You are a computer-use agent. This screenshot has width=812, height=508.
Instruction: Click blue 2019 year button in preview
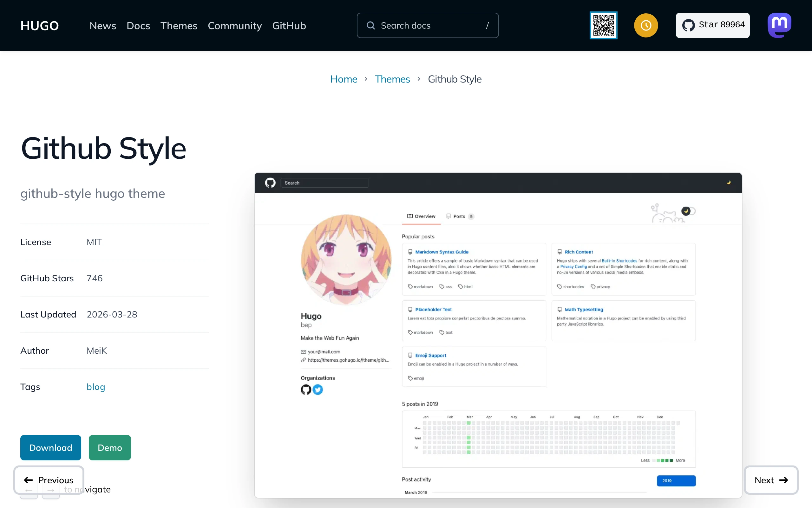tap(676, 481)
